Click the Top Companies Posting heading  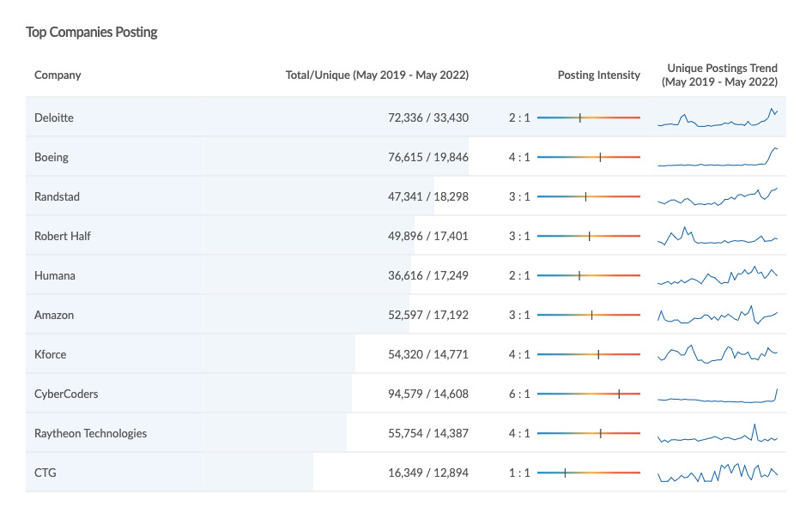(x=92, y=32)
